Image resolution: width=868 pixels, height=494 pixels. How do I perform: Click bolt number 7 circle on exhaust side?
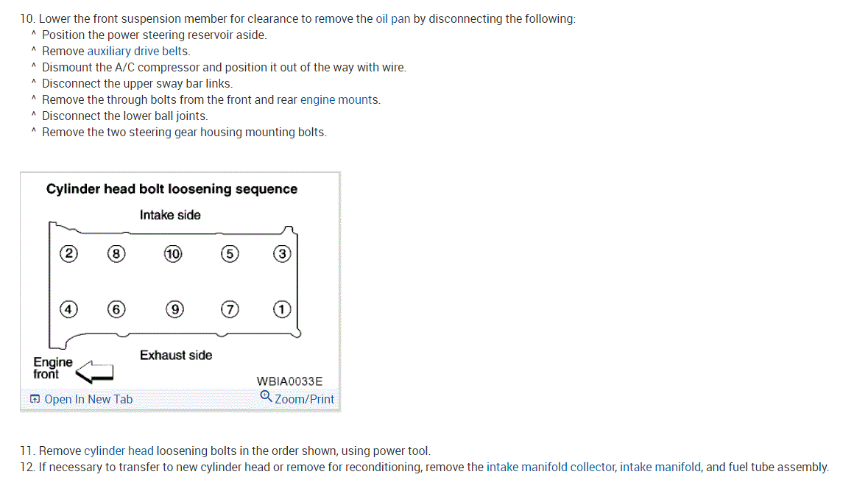tap(230, 310)
